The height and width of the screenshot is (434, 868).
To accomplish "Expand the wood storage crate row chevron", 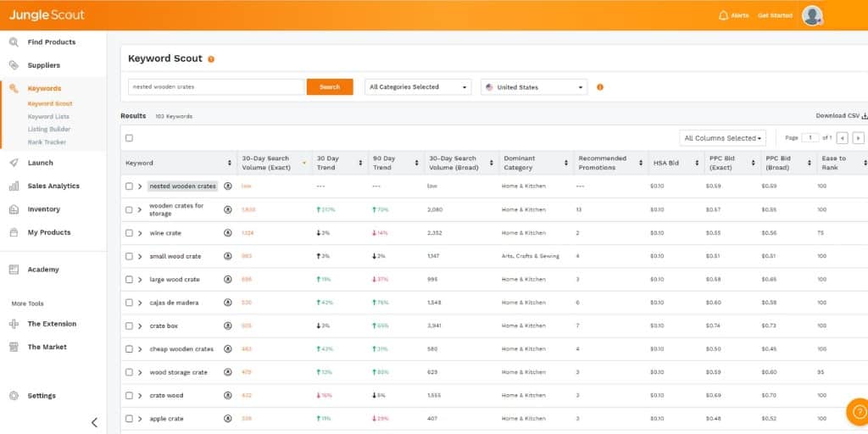I will (140, 373).
